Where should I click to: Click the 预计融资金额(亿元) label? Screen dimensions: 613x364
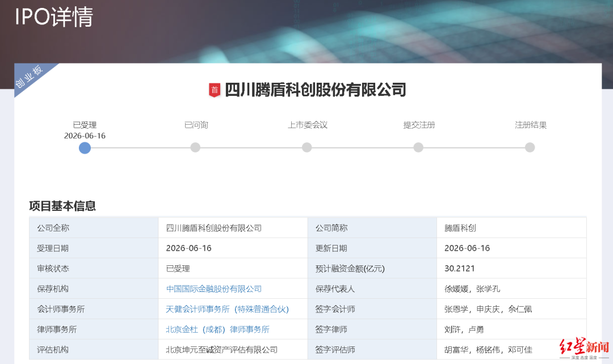point(350,269)
